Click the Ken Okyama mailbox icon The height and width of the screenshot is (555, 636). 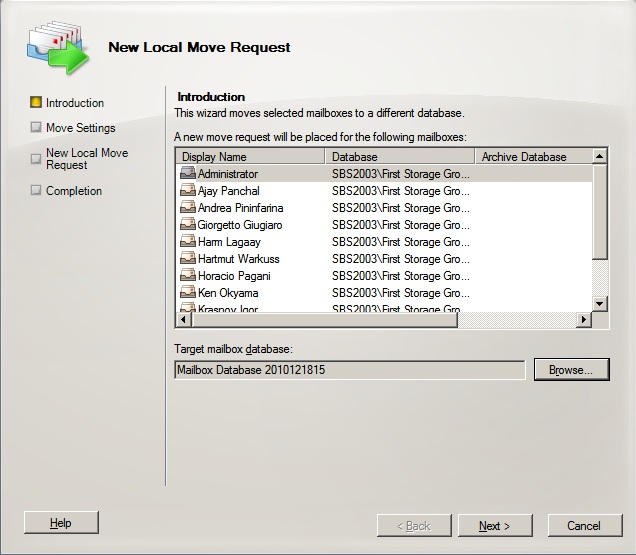188,293
